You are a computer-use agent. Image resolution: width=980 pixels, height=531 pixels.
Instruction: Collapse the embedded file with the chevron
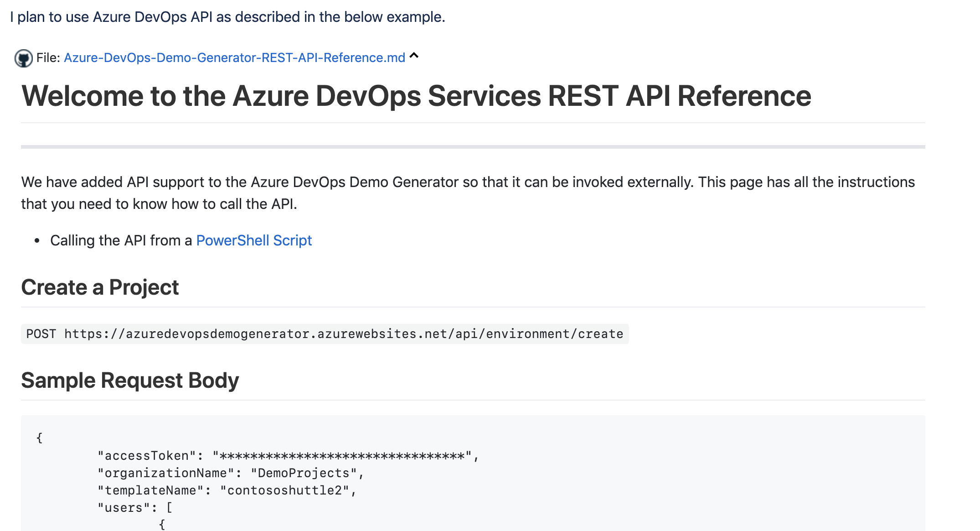[x=414, y=56]
